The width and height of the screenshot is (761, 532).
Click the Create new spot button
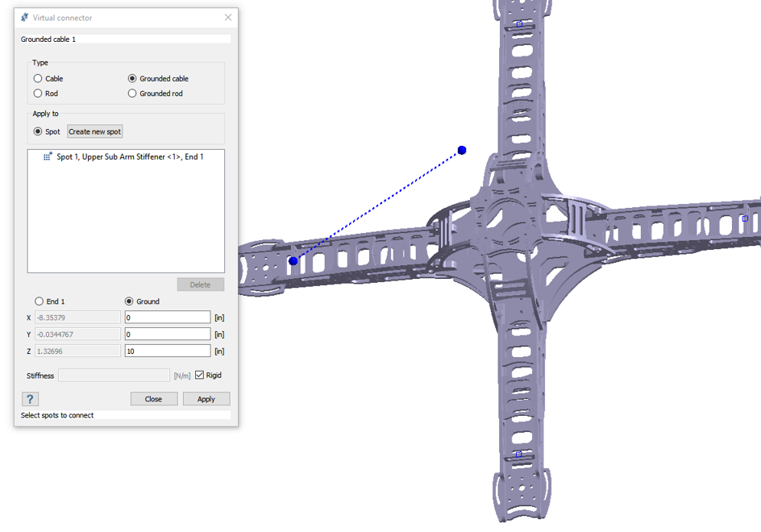95,131
